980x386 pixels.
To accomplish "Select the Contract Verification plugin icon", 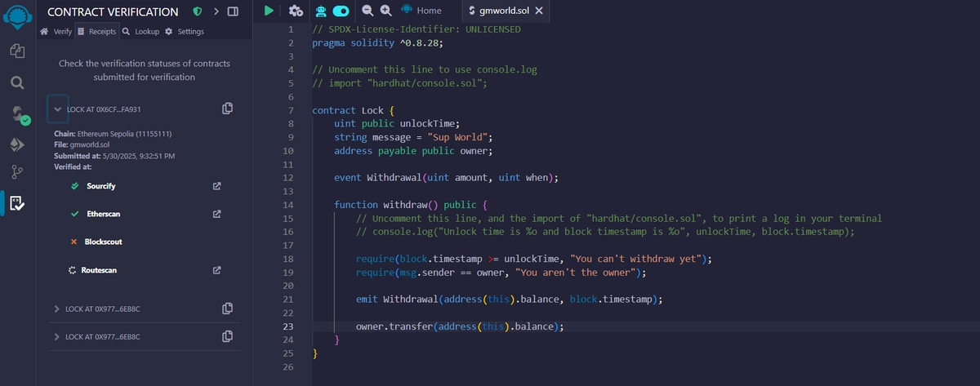I will [17, 202].
